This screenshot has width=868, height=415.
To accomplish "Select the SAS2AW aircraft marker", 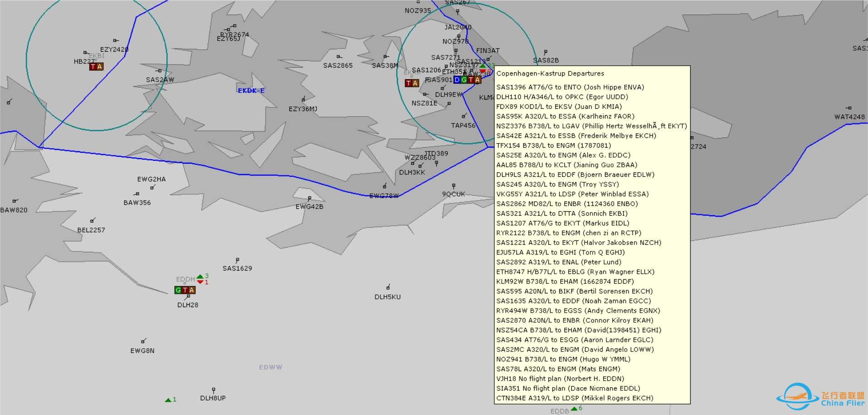I will coord(159,71).
